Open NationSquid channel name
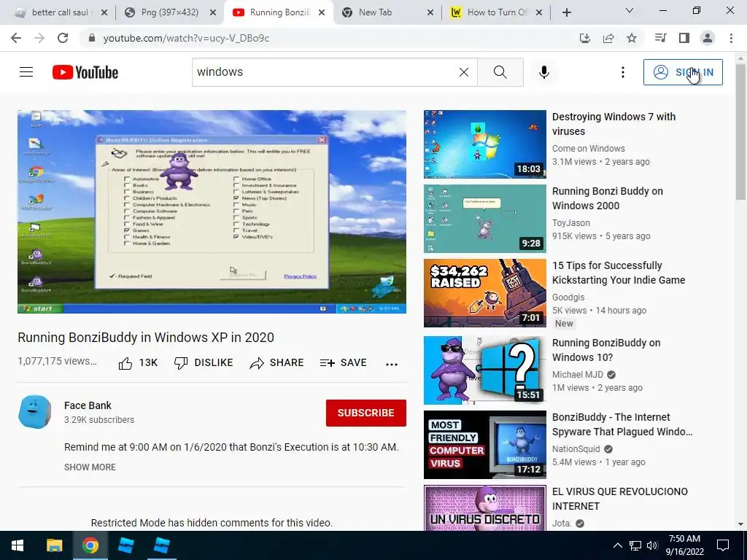 576,449
